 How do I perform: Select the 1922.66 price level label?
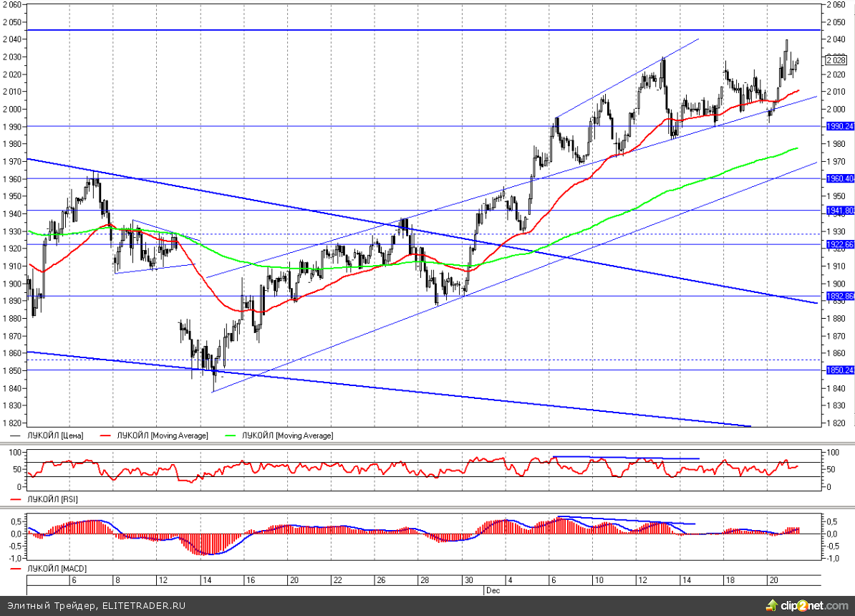pyautogui.click(x=840, y=244)
